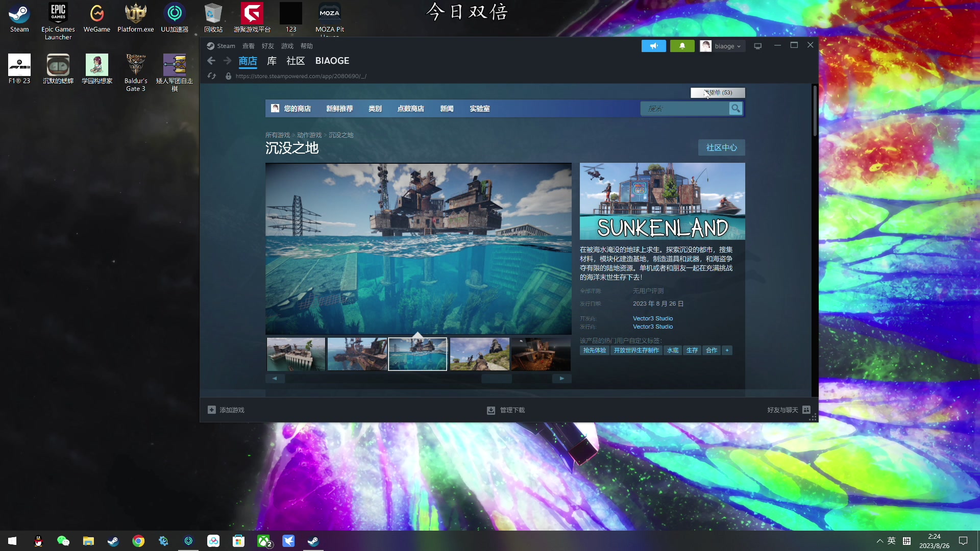The height and width of the screenshot is (551, 980).
Task: Click the Steam page vertical scrollbar
Action: pos(815,111)
